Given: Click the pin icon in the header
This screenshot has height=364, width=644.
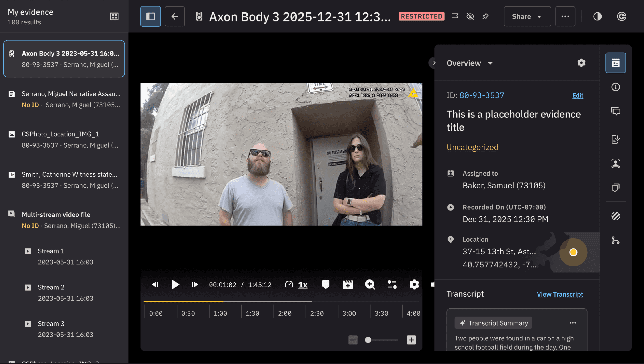Looking at the screenshot, I should (485, 16).
